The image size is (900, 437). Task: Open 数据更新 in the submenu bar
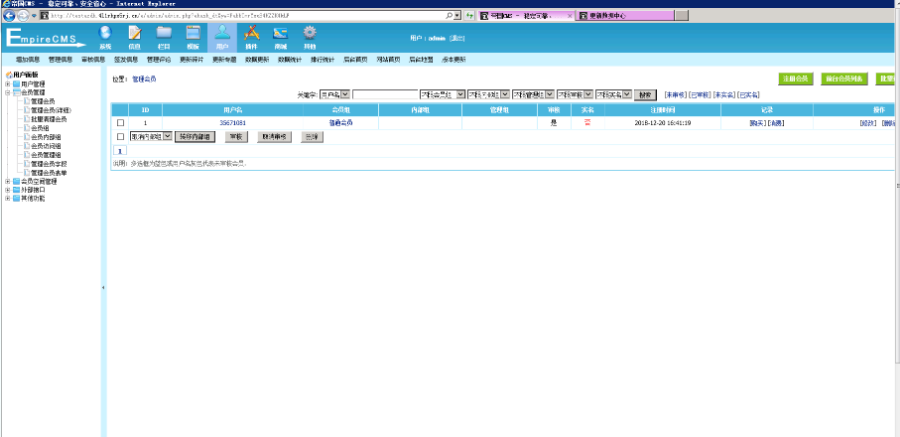coord(257,59)
